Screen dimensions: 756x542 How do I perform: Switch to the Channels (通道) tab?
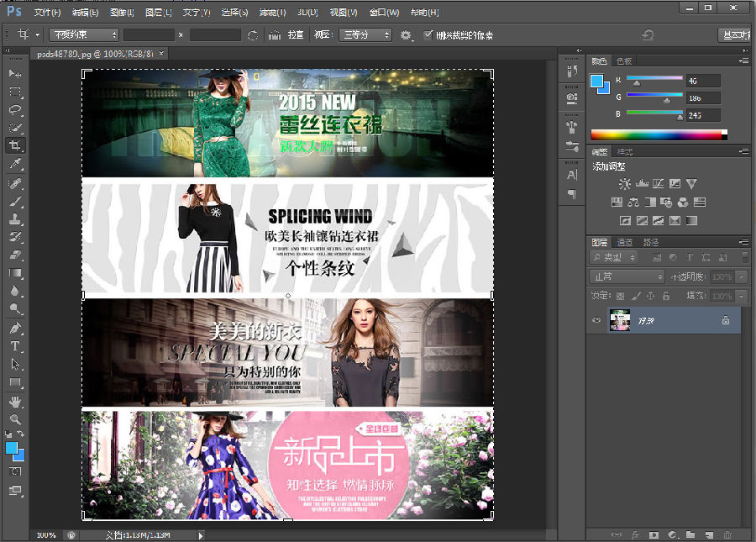pyautogui.click(x=624, y=243)
